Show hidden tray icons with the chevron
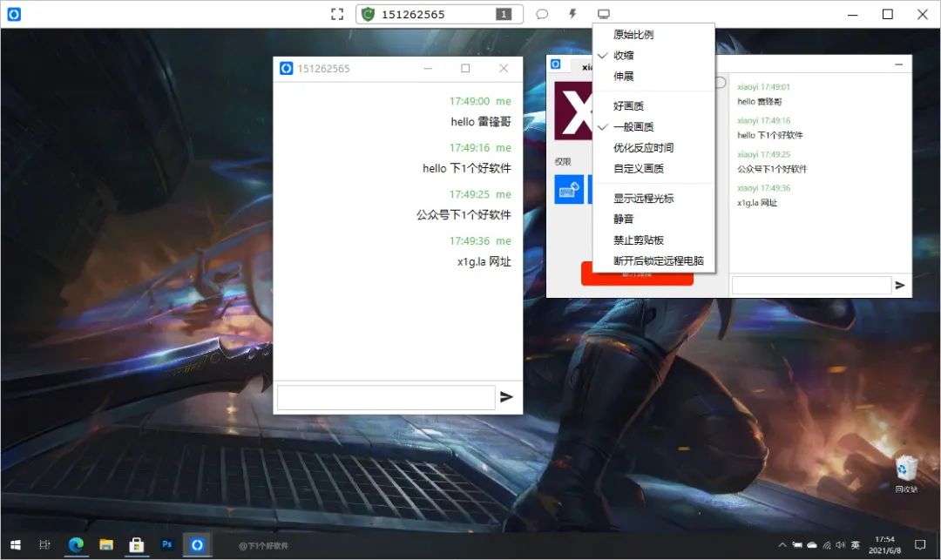The height and width of the screenshot is (560, 941). pos(782,544)
